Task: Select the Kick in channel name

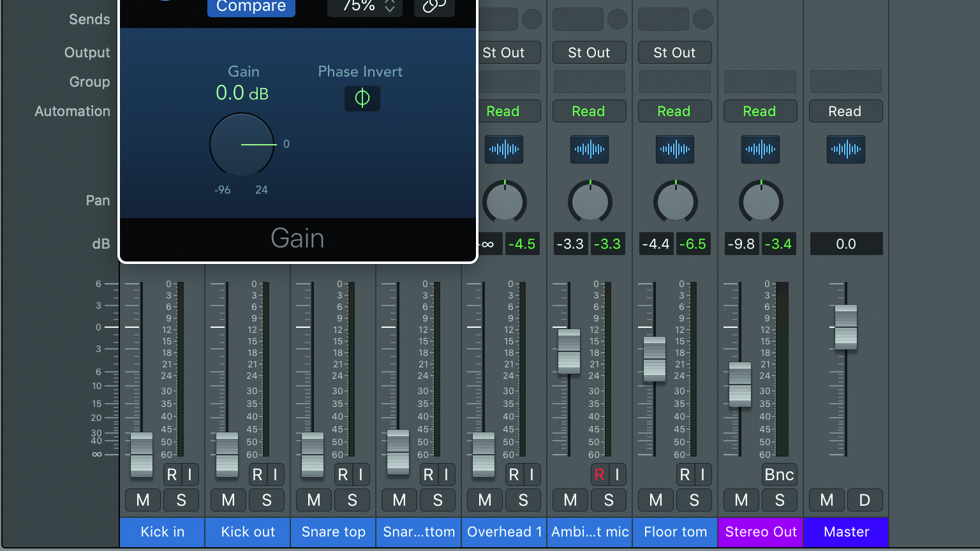Action: tap(163, 532)
